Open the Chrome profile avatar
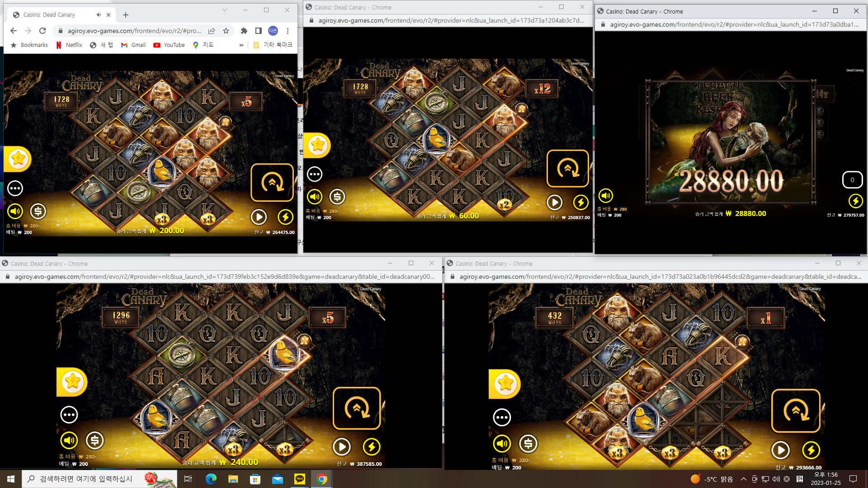The height and width of the screenshot is (488, 868). click(273, 31)
